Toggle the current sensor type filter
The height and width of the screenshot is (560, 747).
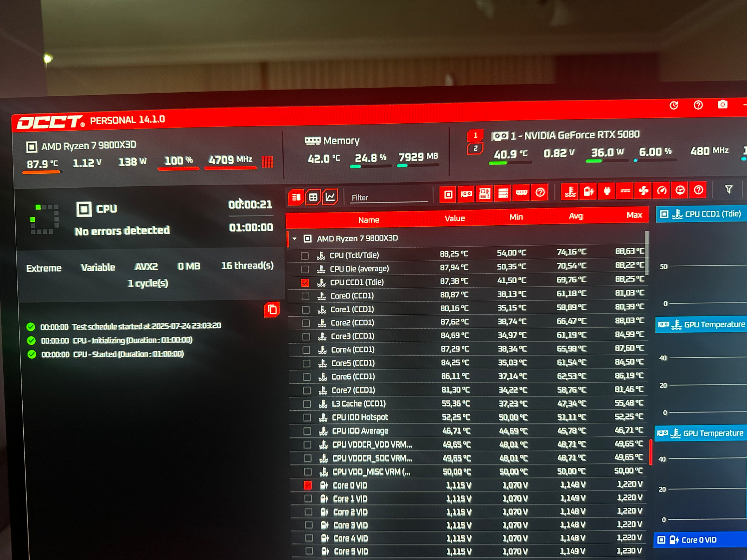tap(625, 191)
